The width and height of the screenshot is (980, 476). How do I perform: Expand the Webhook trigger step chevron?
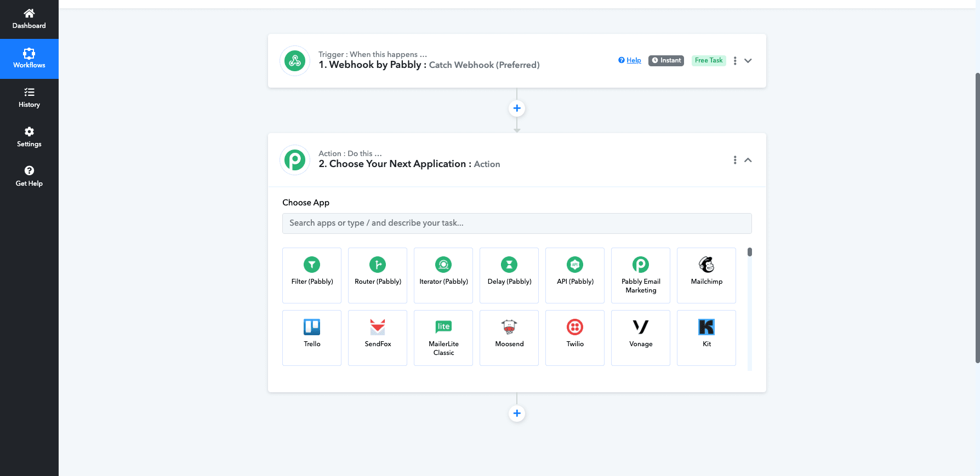click(748, 61)
